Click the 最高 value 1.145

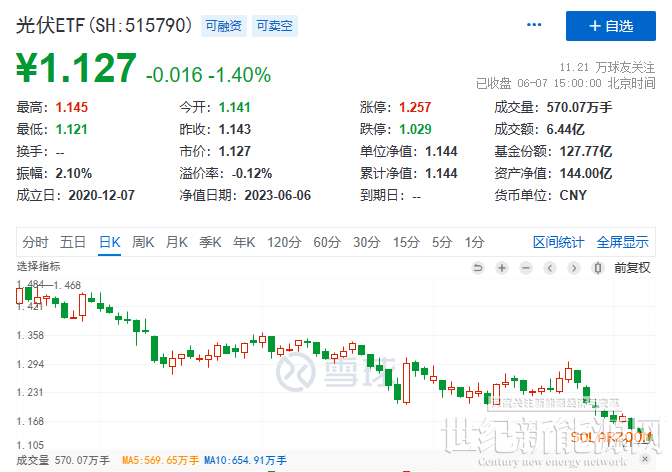(72, 107)
